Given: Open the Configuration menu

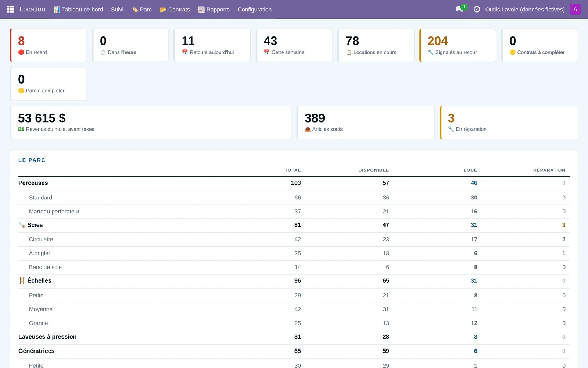Looking at the screenshot, I should (x=255, y=10).
